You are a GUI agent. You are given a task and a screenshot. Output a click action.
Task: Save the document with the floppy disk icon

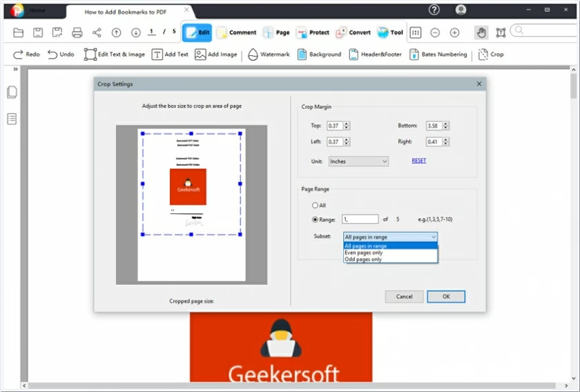pos(38,32)
